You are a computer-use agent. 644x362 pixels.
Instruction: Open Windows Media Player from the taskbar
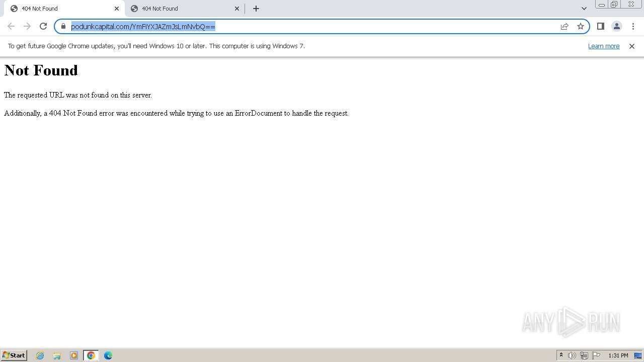pos(74,355)
